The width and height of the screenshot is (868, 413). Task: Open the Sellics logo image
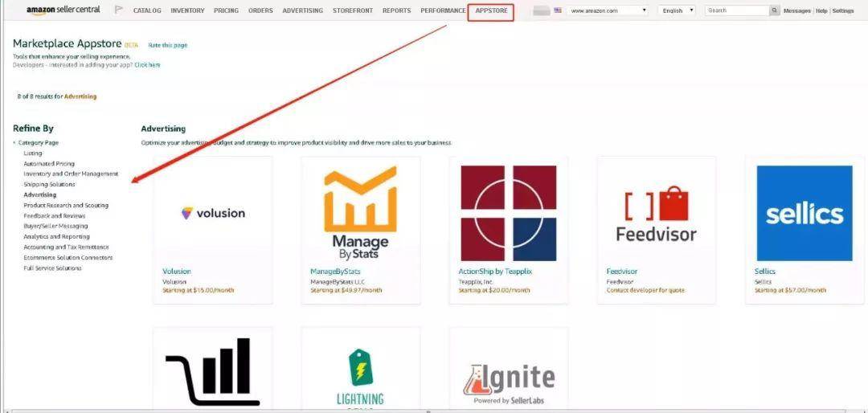805,213
